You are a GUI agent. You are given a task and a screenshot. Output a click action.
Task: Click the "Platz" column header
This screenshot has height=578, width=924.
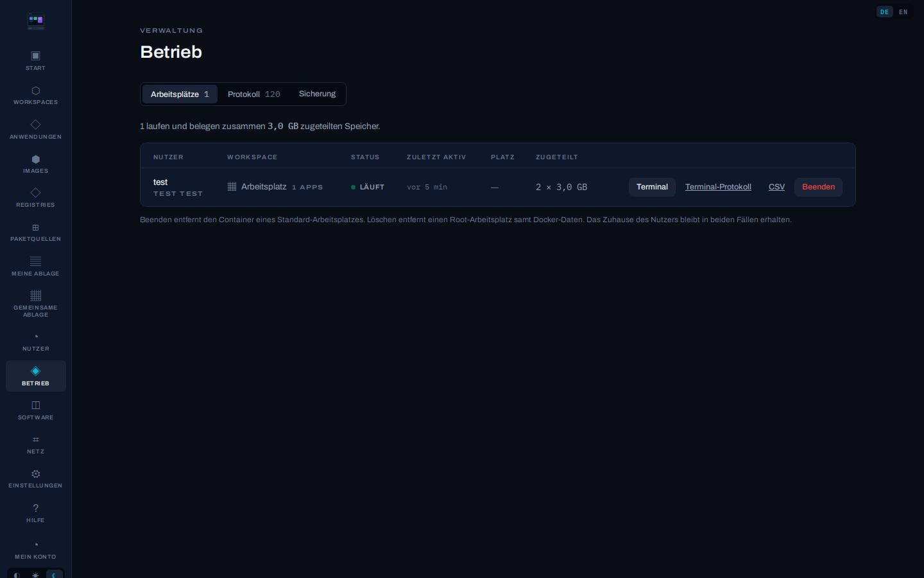coord(502,157)
